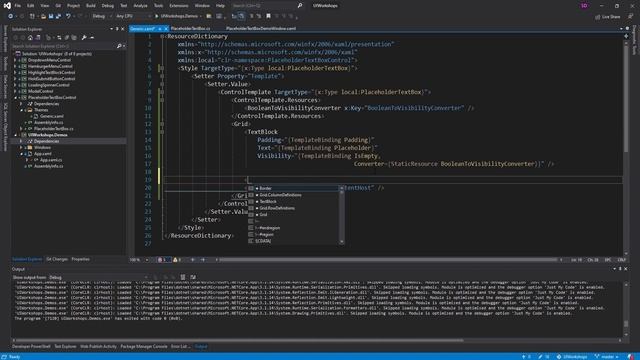This screenshot has height=360, width=640.
Task: Select the Windows folder in Solution Explorer
Action: click(x=42, y=147)
